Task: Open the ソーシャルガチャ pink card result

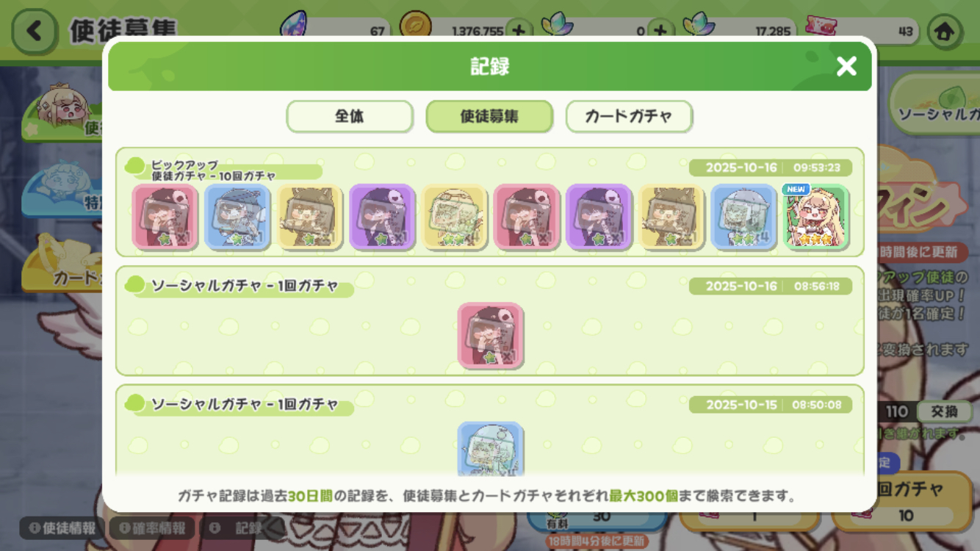Action: coord(491,336)
